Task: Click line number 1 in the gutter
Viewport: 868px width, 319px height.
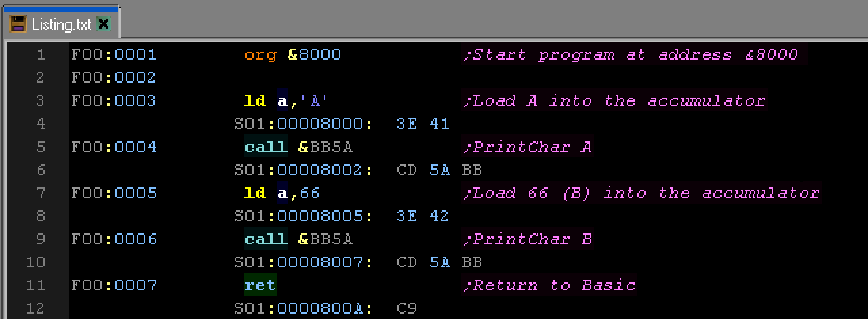Action: (x=39, y=54)
